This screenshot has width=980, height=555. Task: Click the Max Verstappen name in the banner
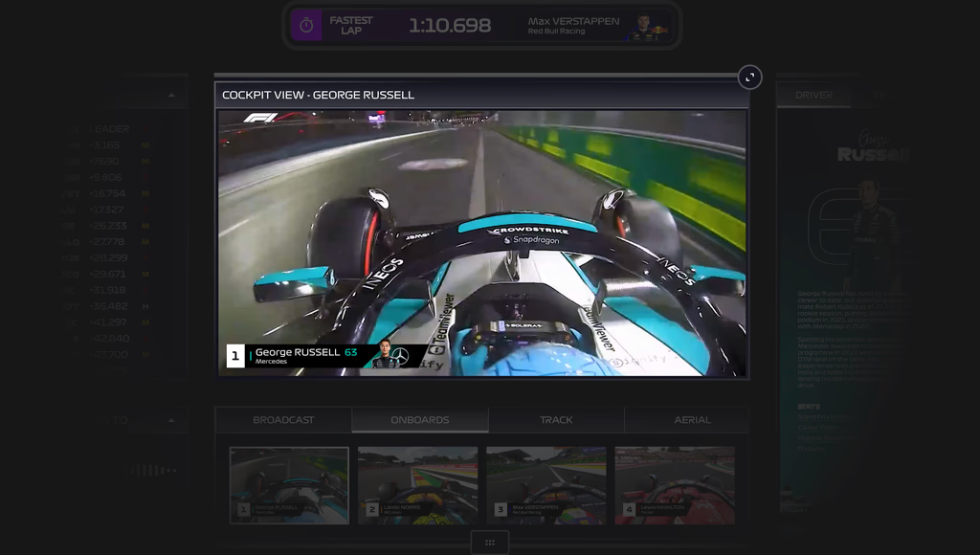(573, 21)
